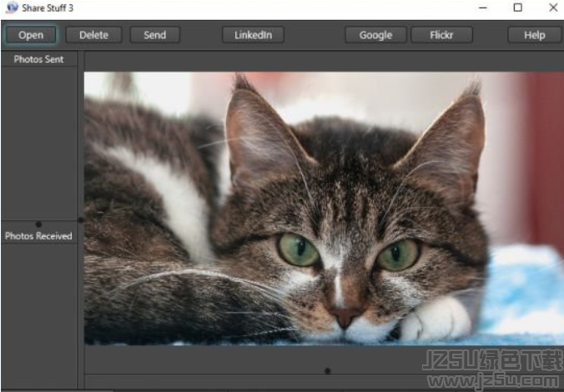Share the photo via Google
The height and width of the screenshot is (392, 564).
pyautogui.click(x=376, y=35)
